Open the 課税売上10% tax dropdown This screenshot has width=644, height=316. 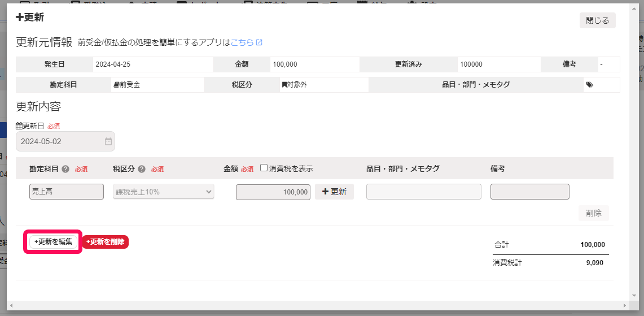tap(164, 192)
